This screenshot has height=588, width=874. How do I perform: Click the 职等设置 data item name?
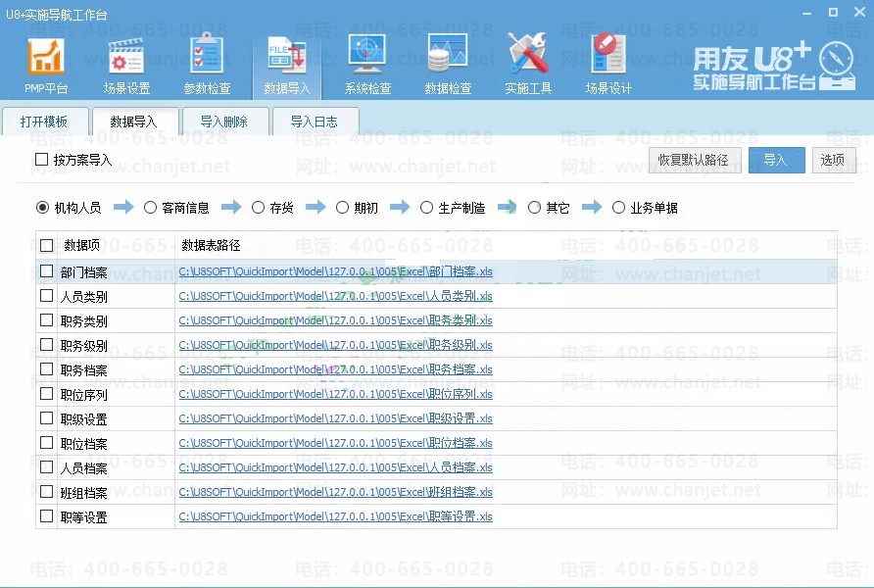[83, 517]
